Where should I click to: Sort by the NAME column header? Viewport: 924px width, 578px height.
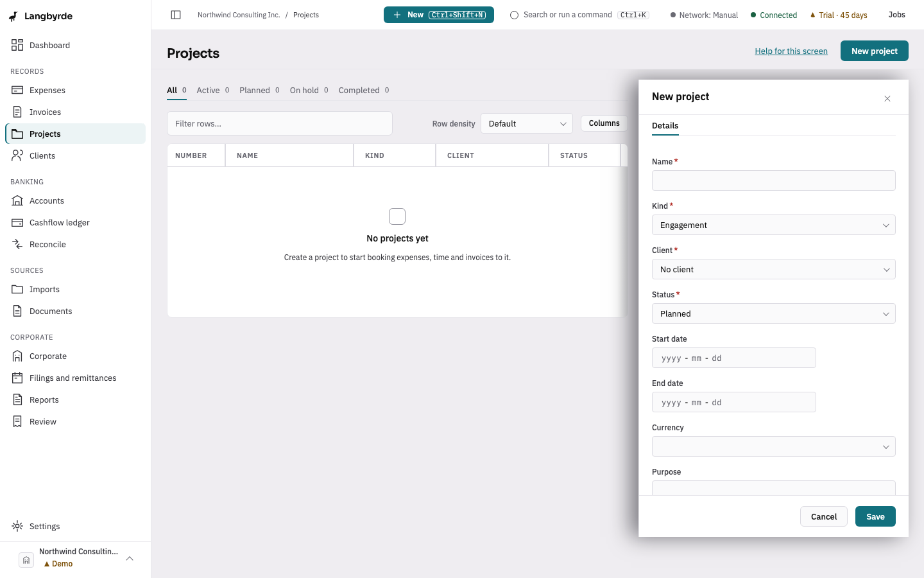pos(289,155)
